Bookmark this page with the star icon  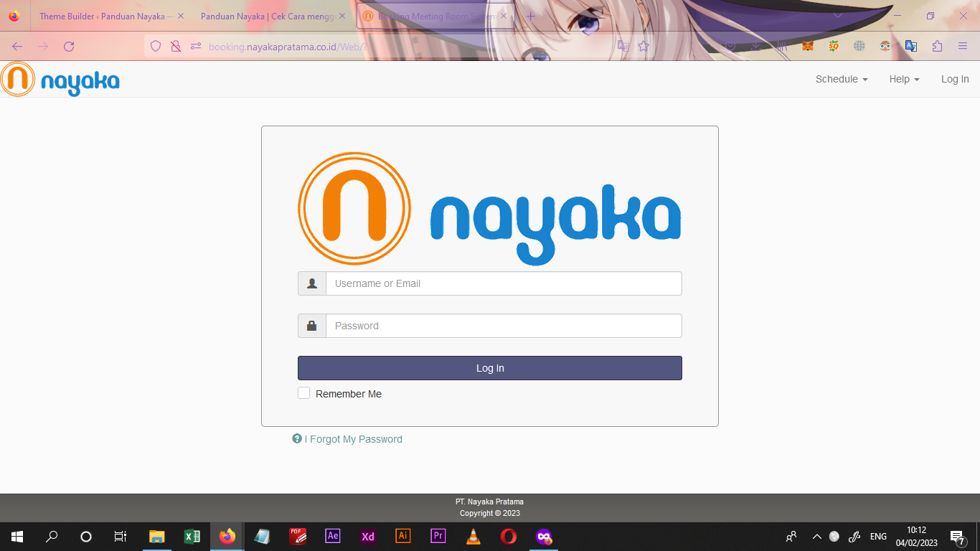click(x=644, y=47)
